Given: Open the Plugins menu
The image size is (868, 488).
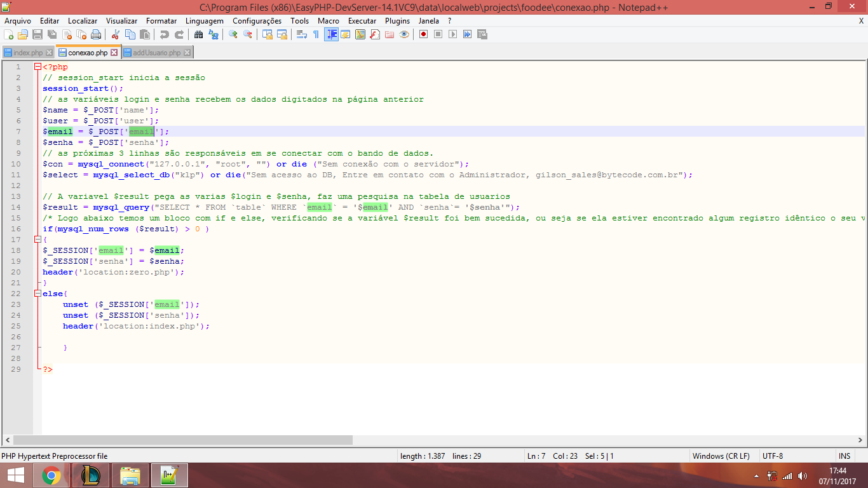Looking at the screenshot, I should tap(398, 21).
